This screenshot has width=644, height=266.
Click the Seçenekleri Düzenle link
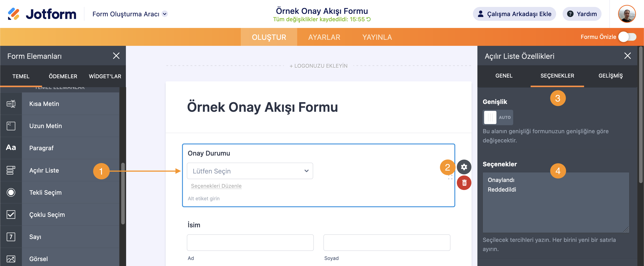coord(216,186)
